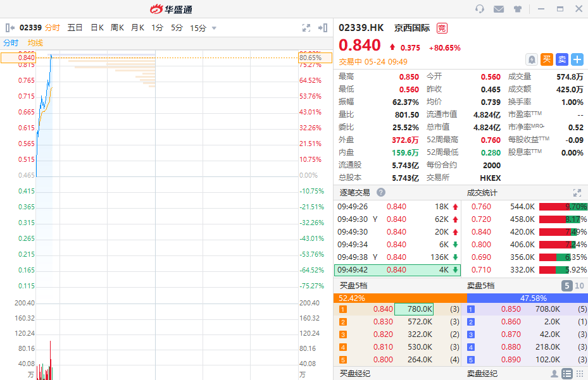Toggle broker grid view icon

[x=580, y=374]
